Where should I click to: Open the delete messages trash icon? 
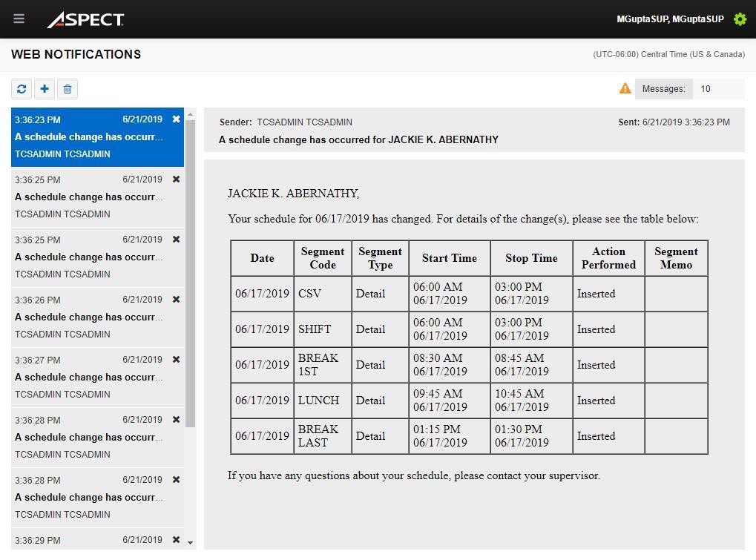68,89
